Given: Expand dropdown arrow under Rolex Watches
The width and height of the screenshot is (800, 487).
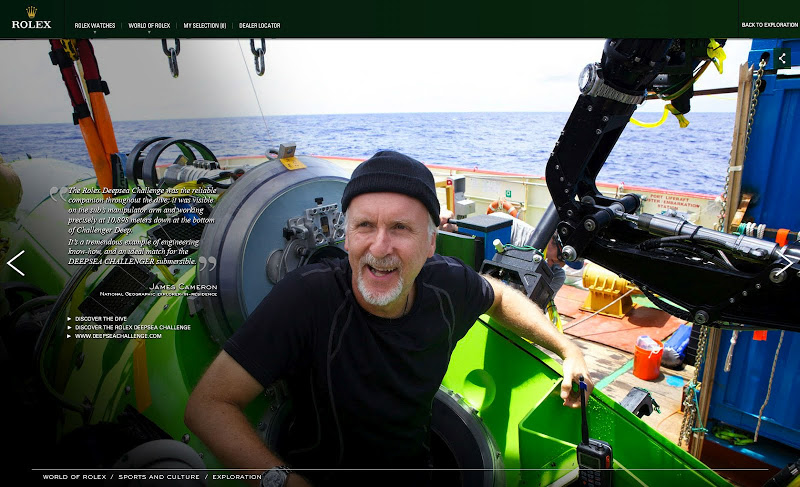Looking at the screenshot, I should point(95,32).
